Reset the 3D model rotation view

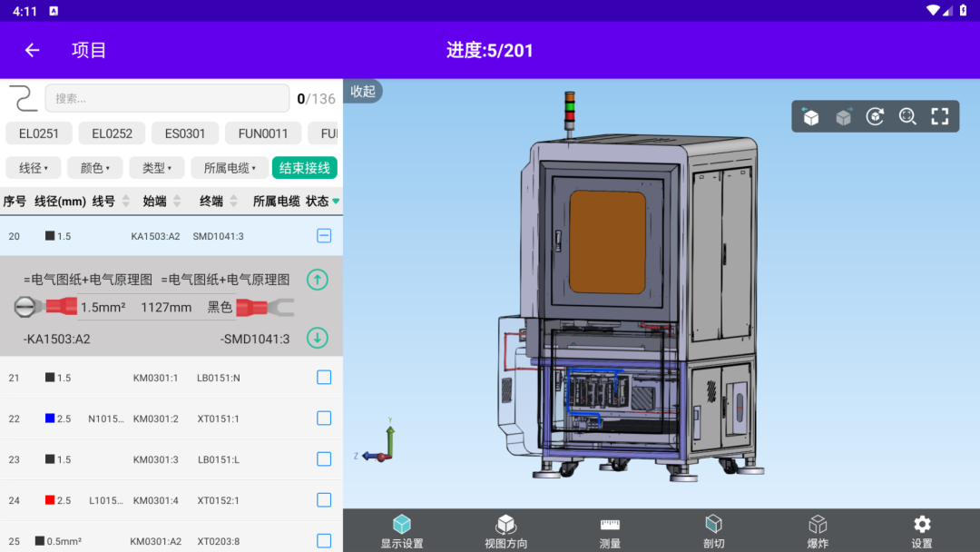tap(875, 116)
